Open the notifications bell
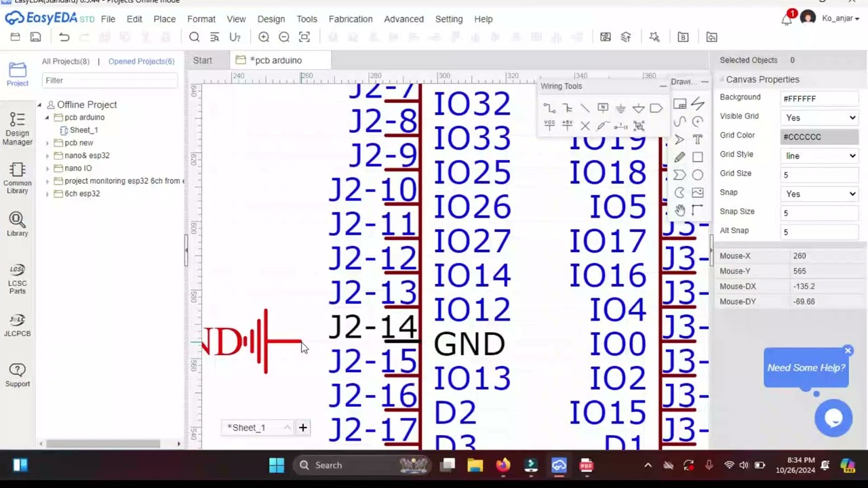The width and height of the screenshot is (868, 488). click(787, 19)
